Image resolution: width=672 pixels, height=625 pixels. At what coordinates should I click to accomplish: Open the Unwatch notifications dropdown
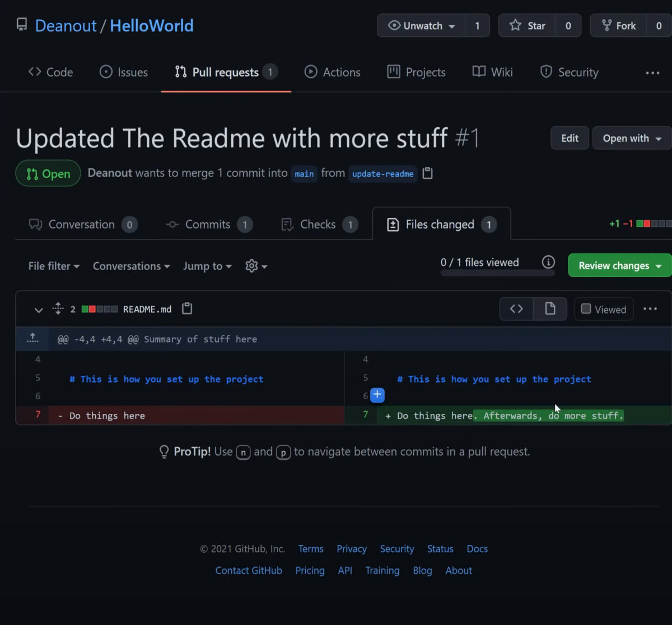pos(422,26)
